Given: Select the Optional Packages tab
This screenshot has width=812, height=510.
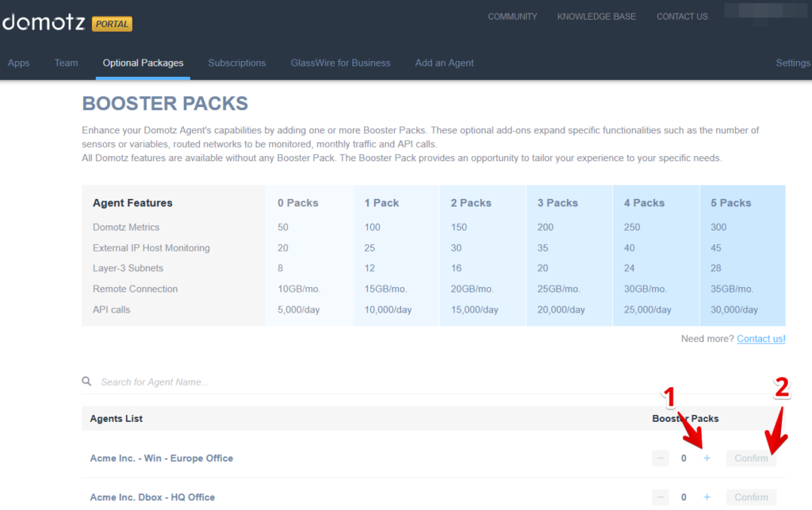Looking at the screenshot, I should coord(143,63).
